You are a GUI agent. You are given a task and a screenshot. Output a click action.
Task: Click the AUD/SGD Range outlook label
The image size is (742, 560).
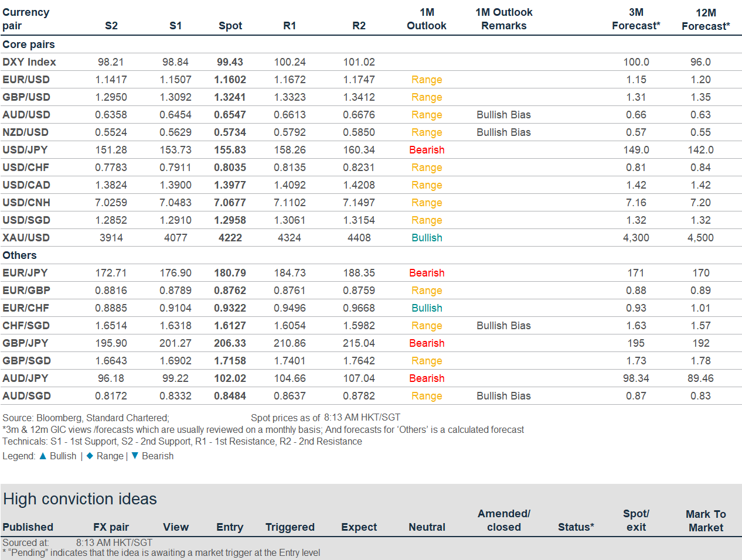tap(427, 396)
